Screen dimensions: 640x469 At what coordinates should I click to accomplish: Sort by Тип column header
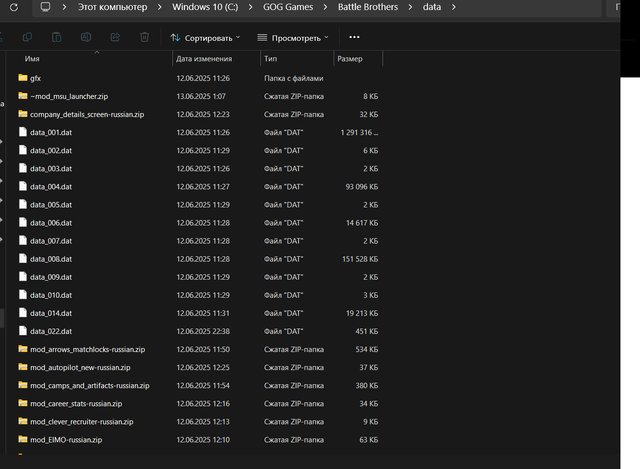pyautogui.click(x=271, y=59)
